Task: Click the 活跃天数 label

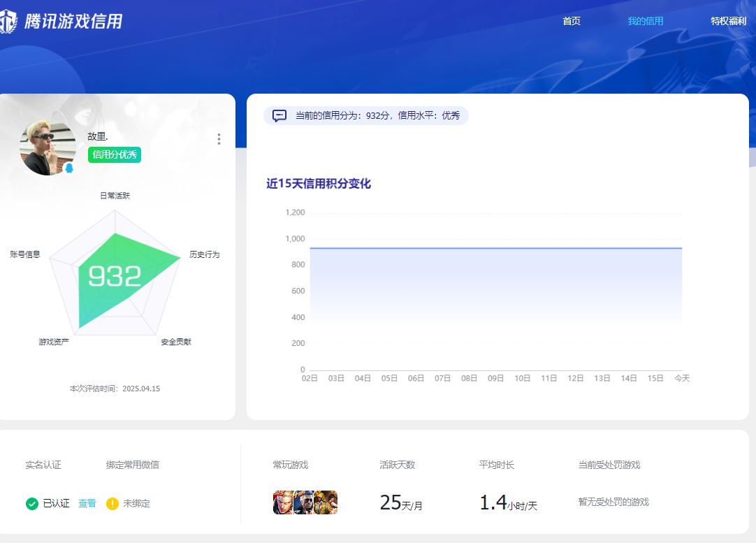Action: click(398, 465)
